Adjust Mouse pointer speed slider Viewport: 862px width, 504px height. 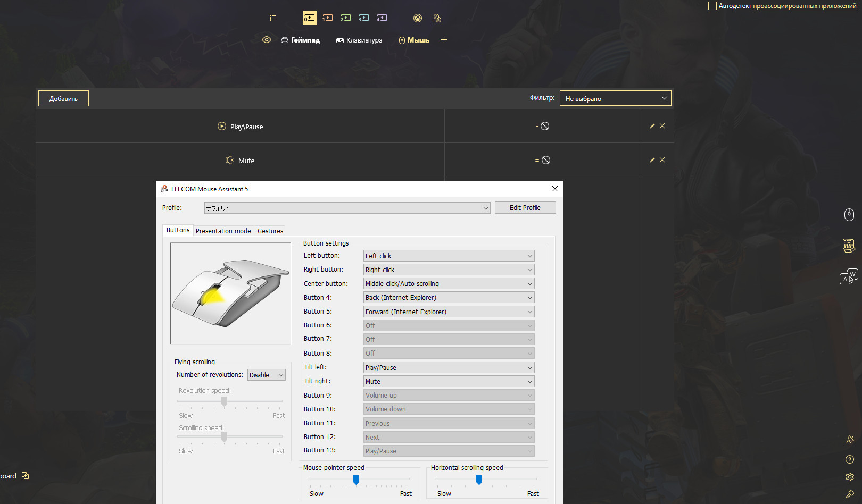click(x=357, y=480)
